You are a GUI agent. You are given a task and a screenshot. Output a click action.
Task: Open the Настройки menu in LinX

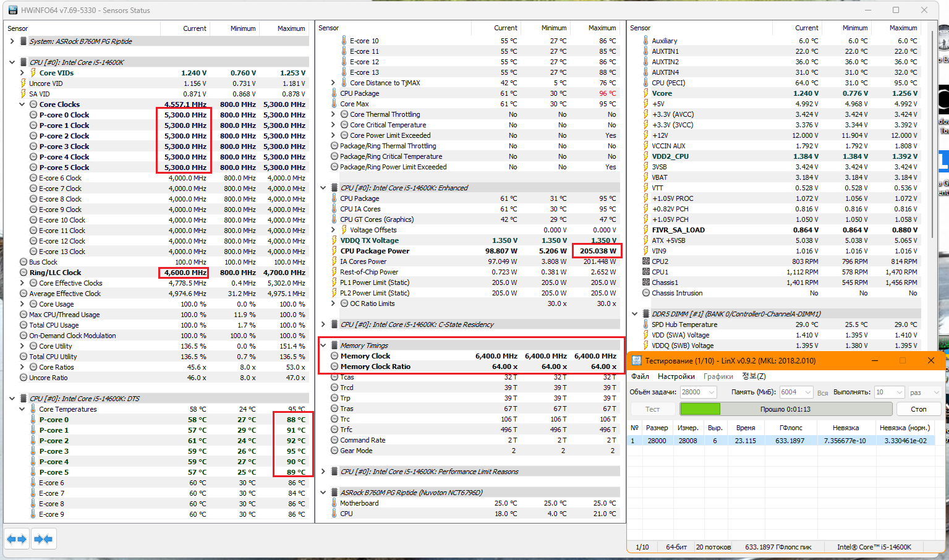point(676,376)
